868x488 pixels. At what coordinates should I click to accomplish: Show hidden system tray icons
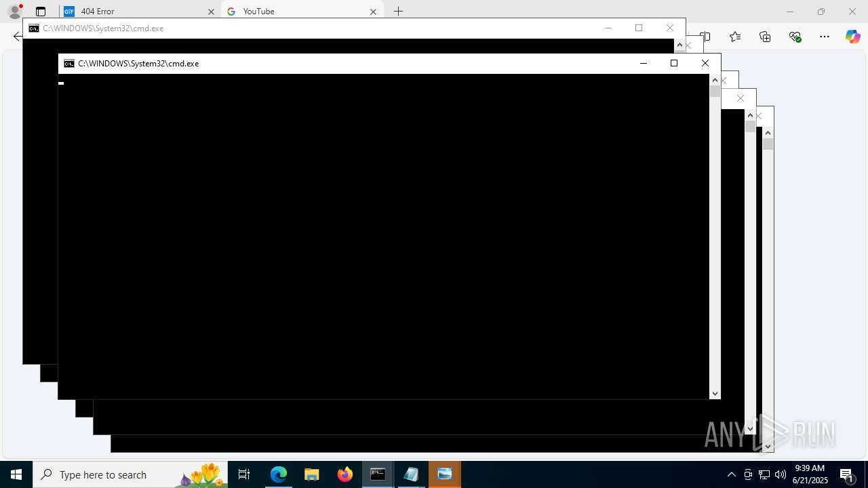(732, 474)
